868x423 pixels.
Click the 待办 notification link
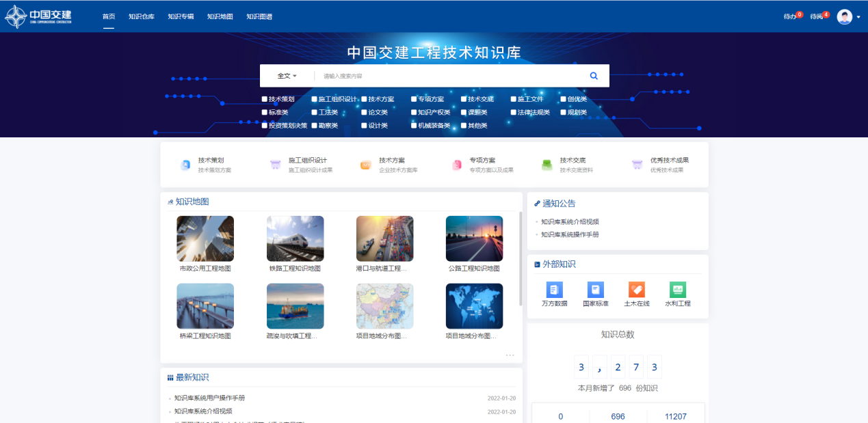[x=790, y=16]
